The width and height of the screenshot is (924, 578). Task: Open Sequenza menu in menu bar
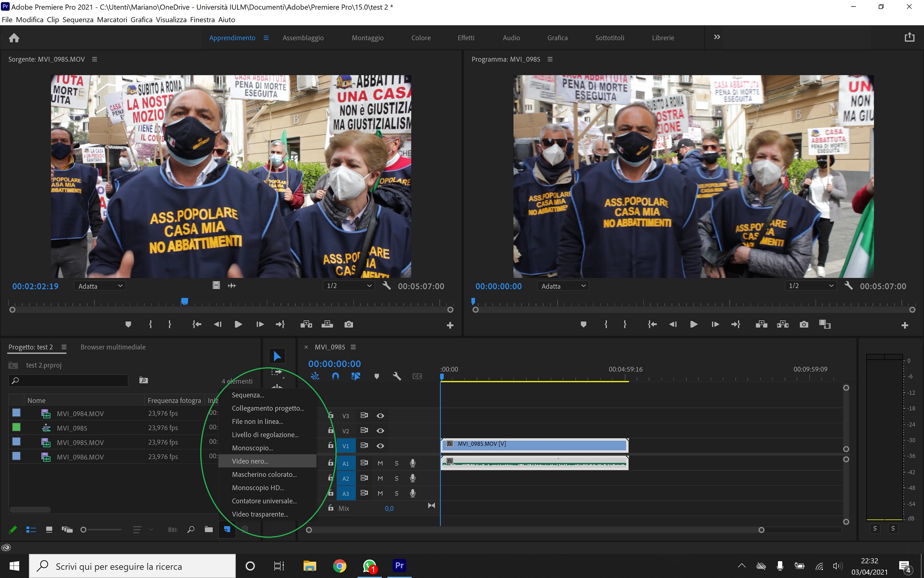(x=78, y=20)
